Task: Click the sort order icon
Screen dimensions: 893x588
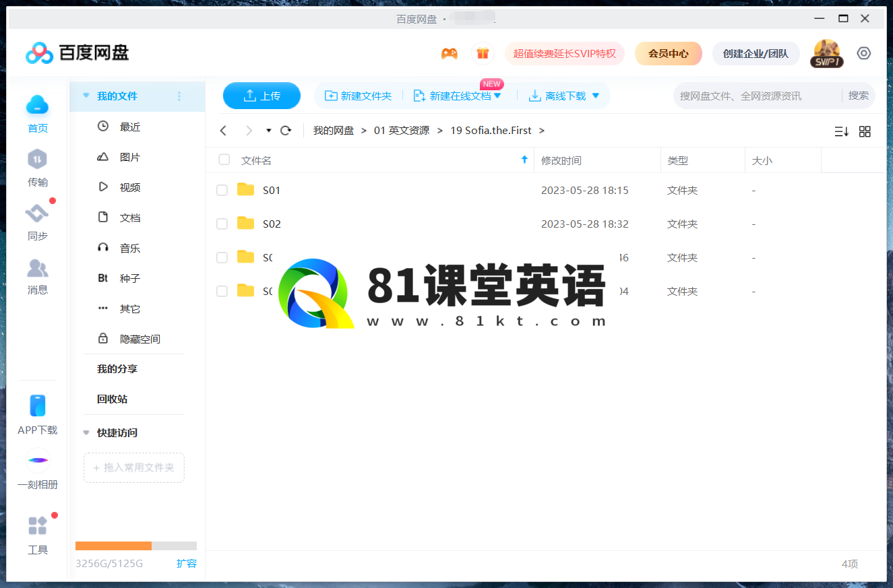Action: pos(842,131)
